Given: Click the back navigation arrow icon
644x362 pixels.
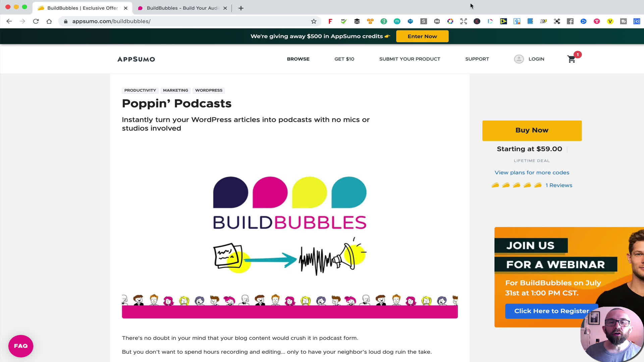Looking at the screenshot, I should pos(9,21).
